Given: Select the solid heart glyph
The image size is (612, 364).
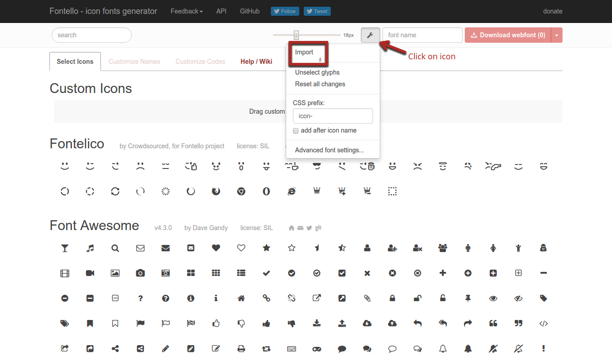Looking at the screenshot, I should point(216,248).
